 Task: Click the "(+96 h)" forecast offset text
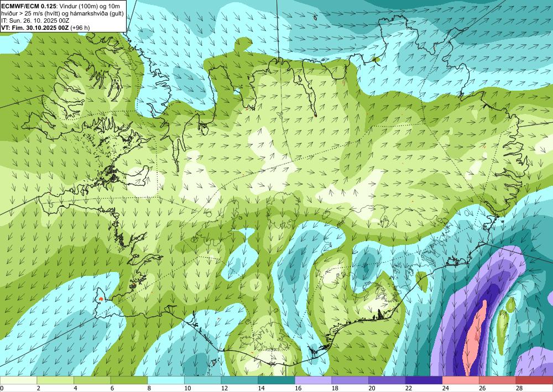click(x=80, y=28)
